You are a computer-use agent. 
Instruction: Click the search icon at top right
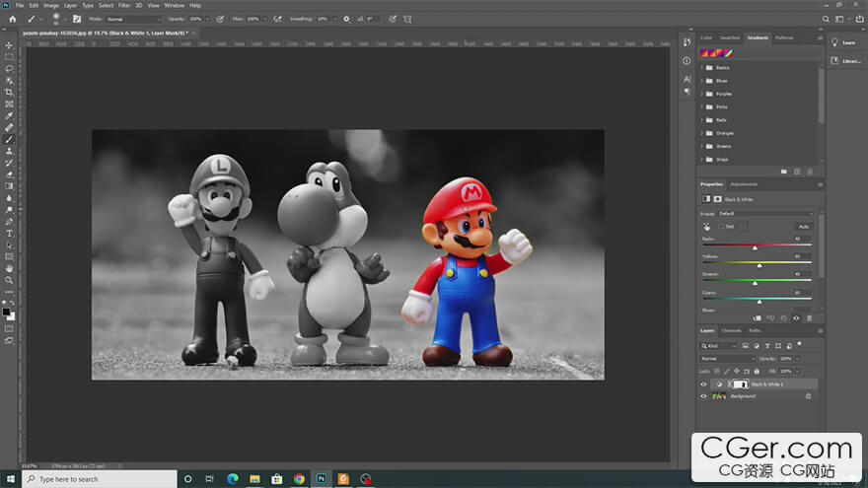(826, 19)
